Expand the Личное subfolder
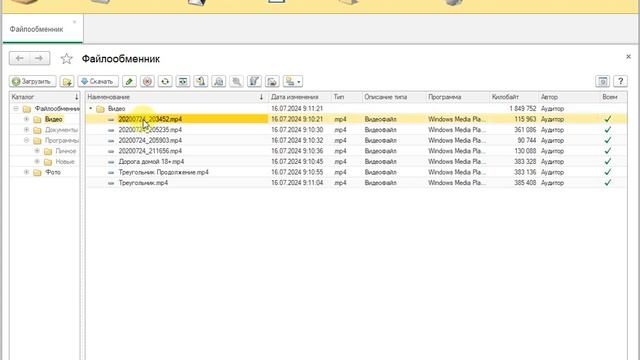The image size is (640, 360). click(x=37, y=151)
